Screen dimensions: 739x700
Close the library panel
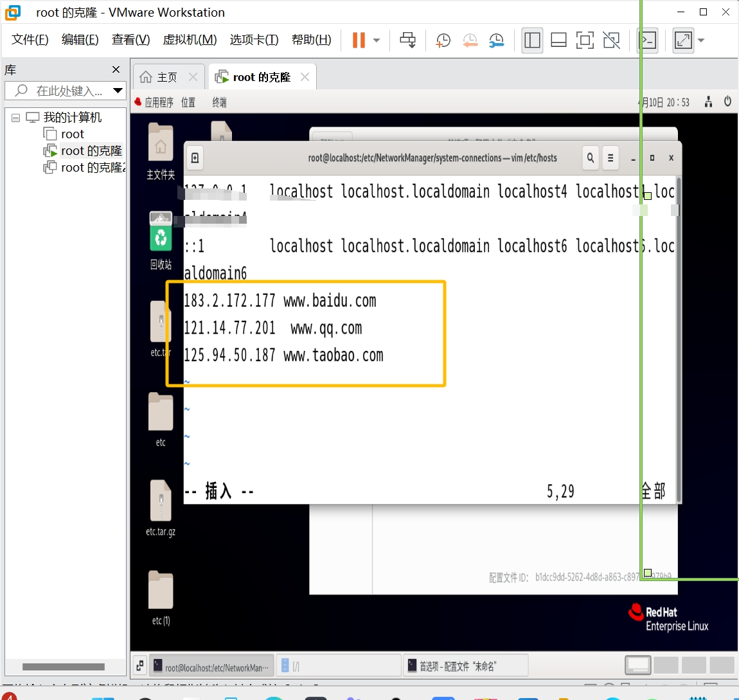click(x=116, y=70)
